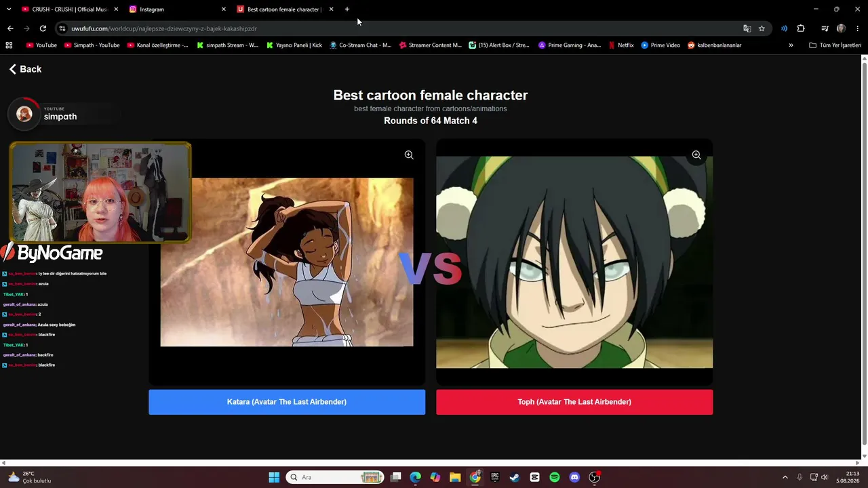Expand the tab search dropdown
The image size is (868, 488).
point(9,9)
